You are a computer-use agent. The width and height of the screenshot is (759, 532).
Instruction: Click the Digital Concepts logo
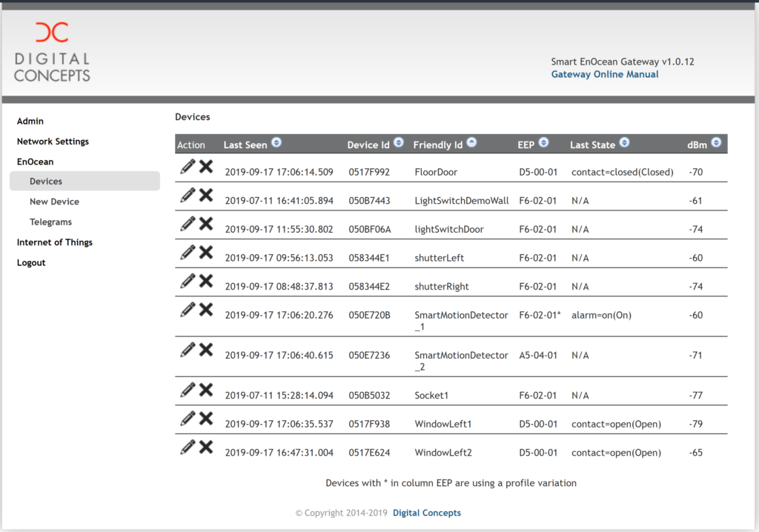(x=52, y=52)
